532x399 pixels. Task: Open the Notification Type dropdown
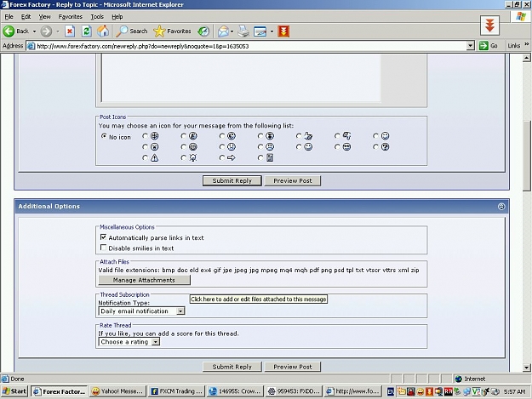(x=141, y=311)
